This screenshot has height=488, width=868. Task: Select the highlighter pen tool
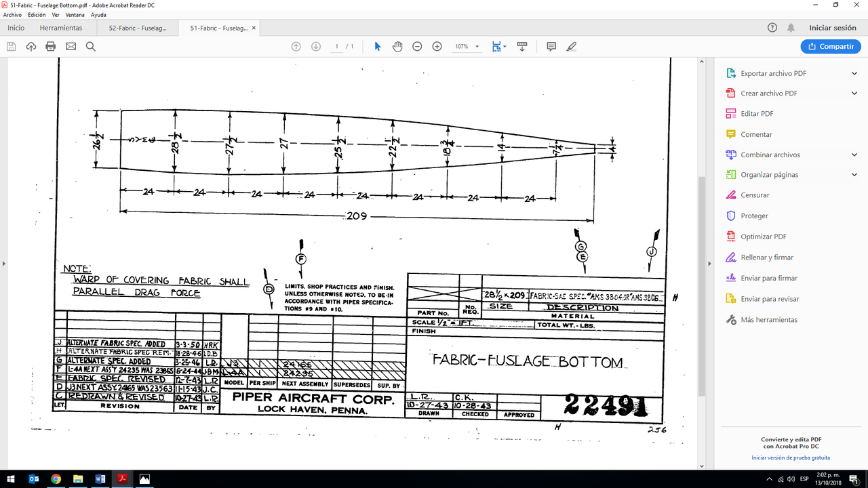pos(572,46)
